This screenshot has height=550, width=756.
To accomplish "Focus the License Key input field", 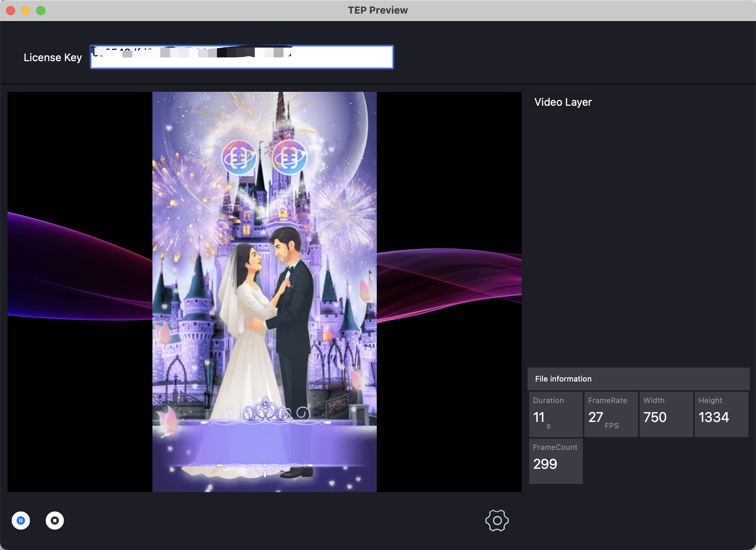I will 242,57.
